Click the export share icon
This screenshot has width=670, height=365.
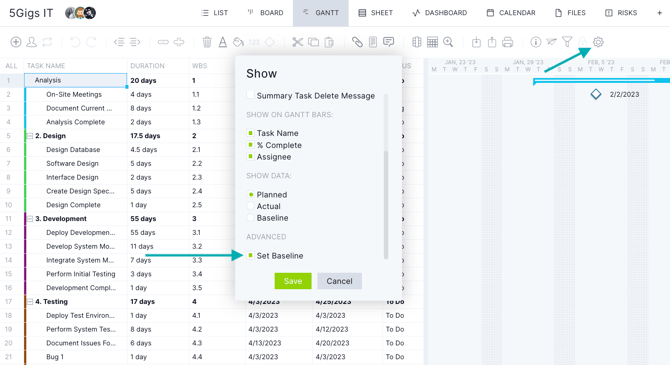492,42
